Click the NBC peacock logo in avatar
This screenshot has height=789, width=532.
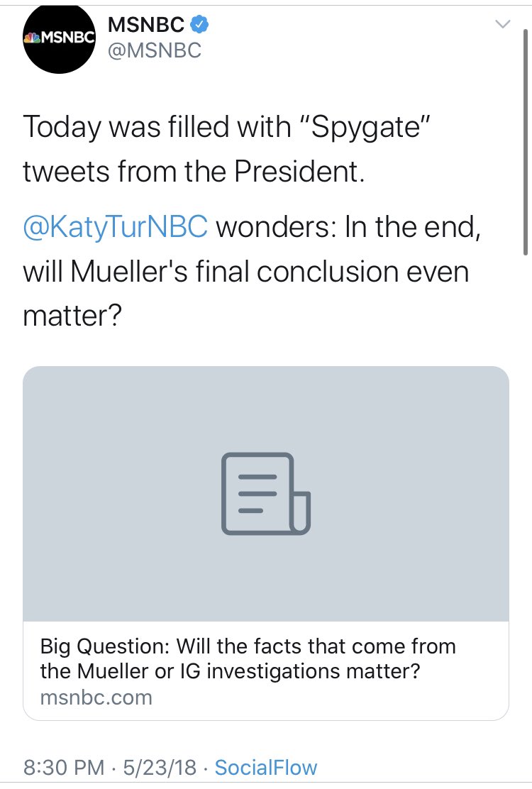click(32, 37)
